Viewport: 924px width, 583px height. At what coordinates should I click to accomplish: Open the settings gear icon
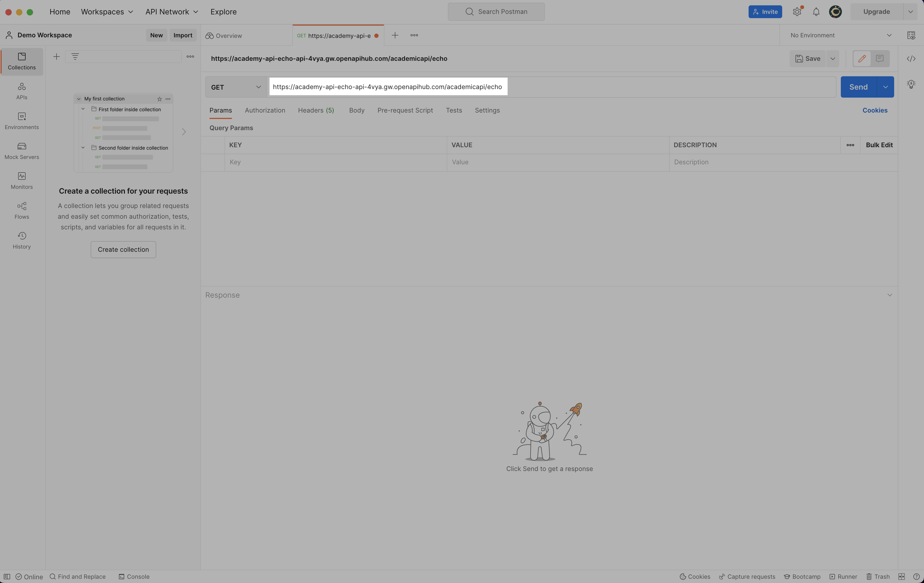[797, 12]
